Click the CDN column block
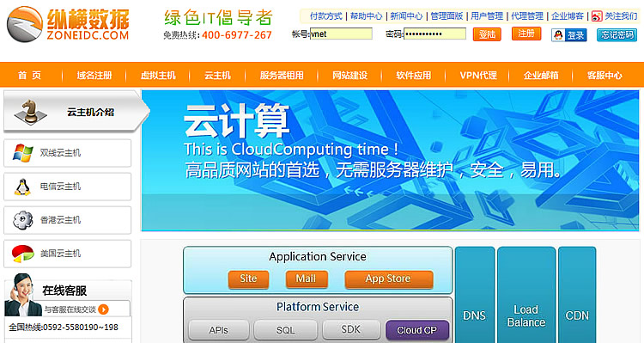This screenshot has height=343, width=644. (577, 295)
